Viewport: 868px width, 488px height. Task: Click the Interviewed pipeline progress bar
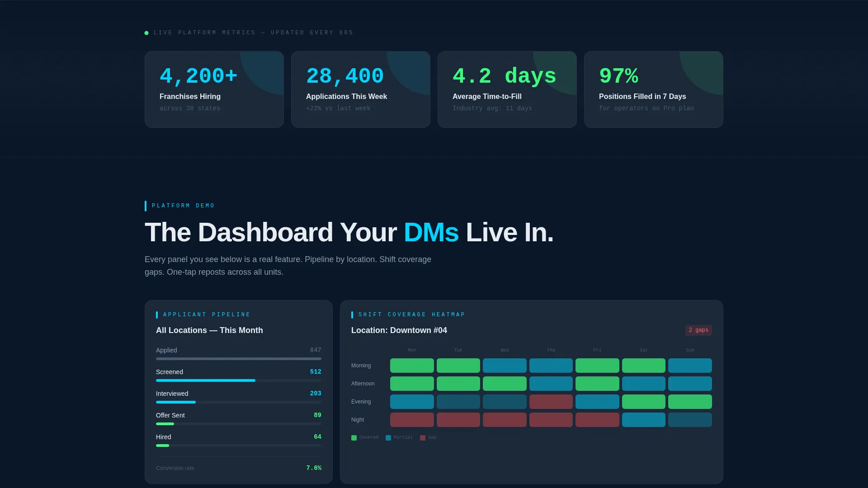[x=239, y=402]
